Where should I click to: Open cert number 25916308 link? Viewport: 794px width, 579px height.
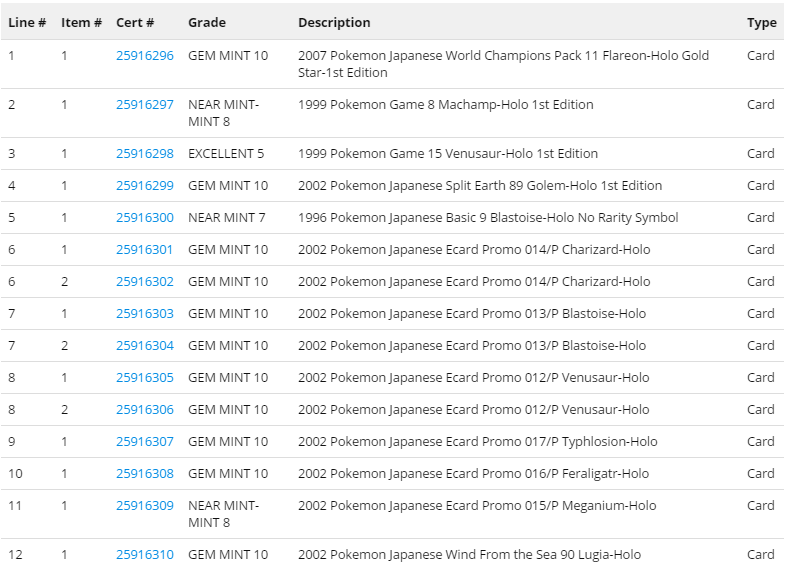coord(145,474)
